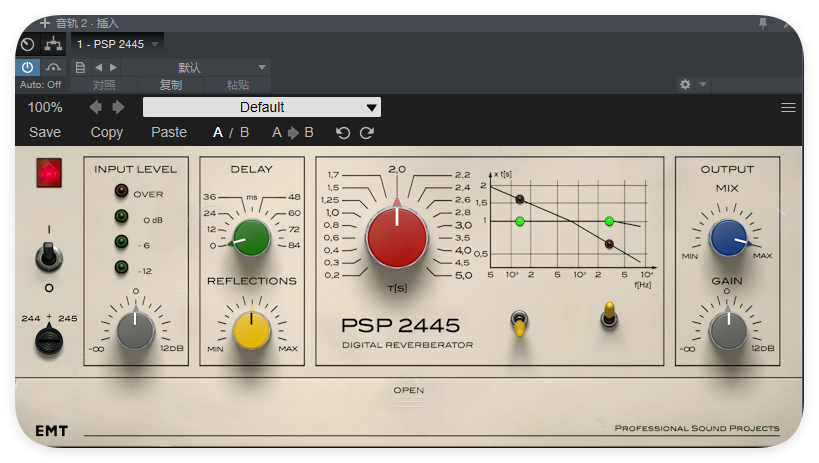
Task: Select previous plugin preset left arrow
Action: (96, 107)
